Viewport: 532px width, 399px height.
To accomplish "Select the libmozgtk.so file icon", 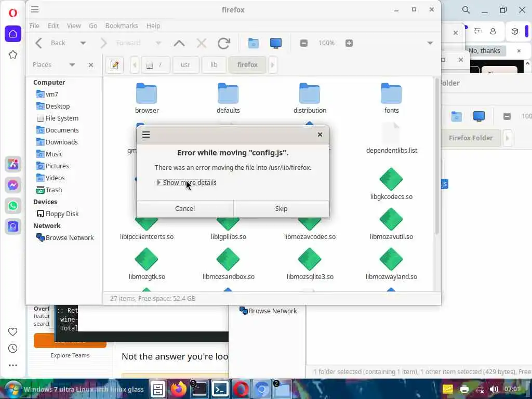I will click(147, 259).
